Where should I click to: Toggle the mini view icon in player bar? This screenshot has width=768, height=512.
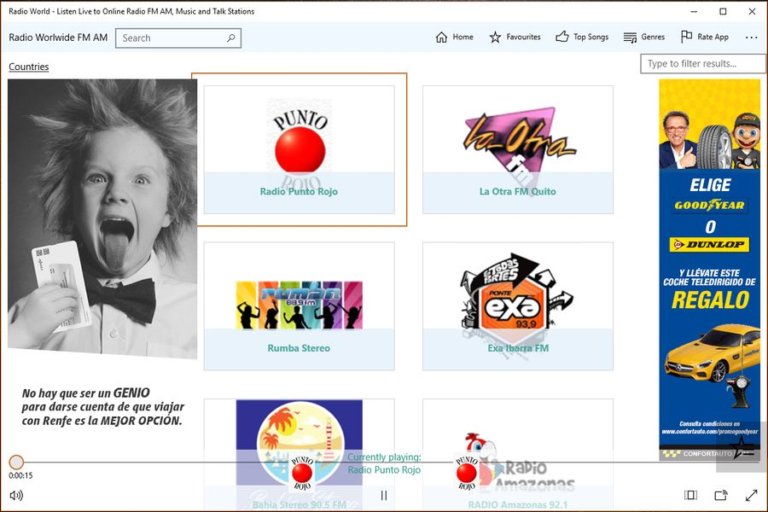690,495
